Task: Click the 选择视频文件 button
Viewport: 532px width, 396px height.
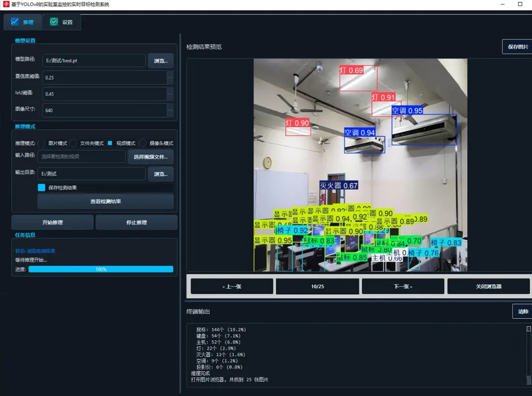Action: [151, 157]
